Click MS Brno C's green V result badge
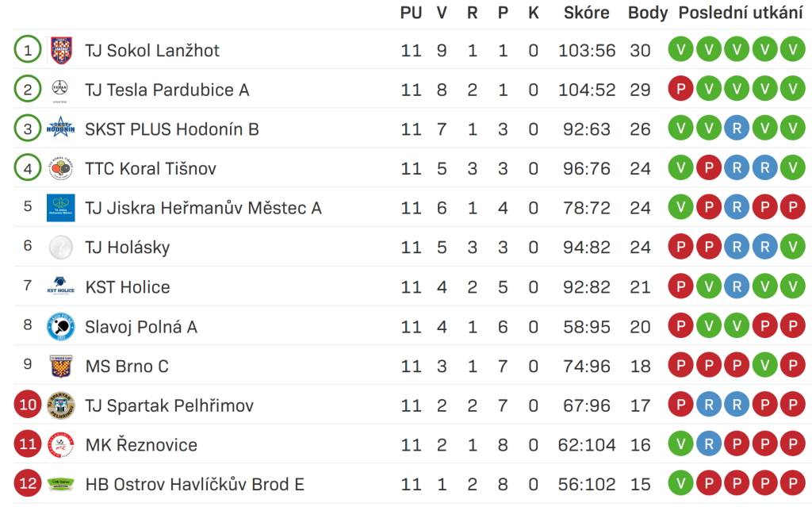Image resolution: width=812 pixels, height=507 pixels. coord(765,365)
